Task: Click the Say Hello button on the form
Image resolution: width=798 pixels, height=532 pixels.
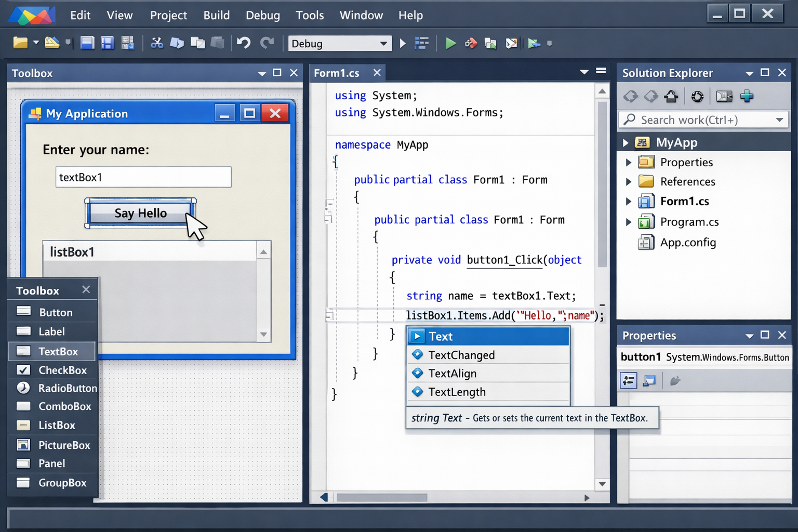Action: [140, 213]
